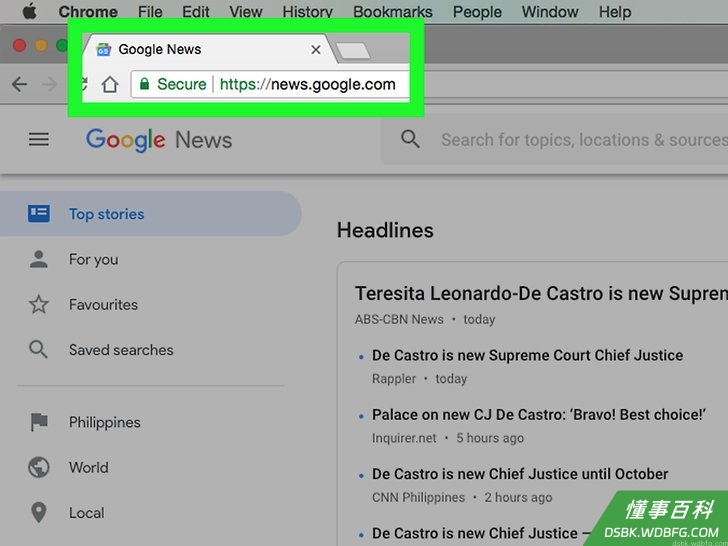Image resolution: width=728 pixels, height=546 pixels.
Task: Open the Local news section
Action: pos(86,513)
